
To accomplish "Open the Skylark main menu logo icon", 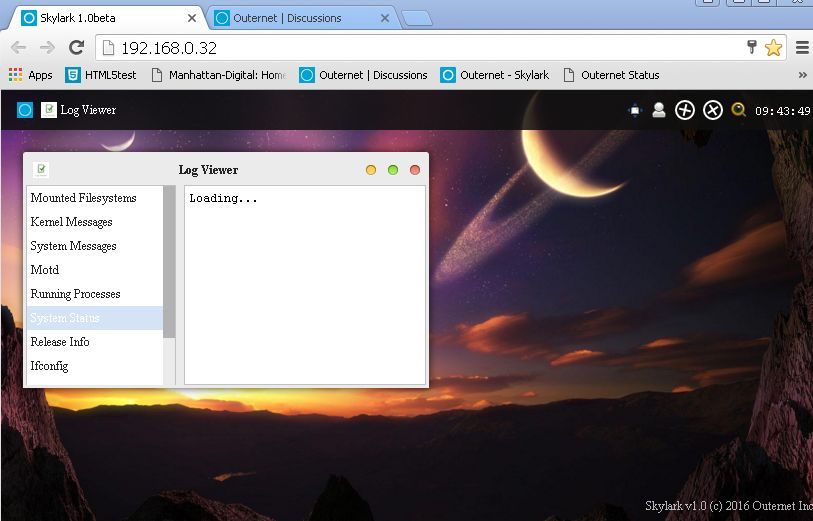I will pos(25,110).
